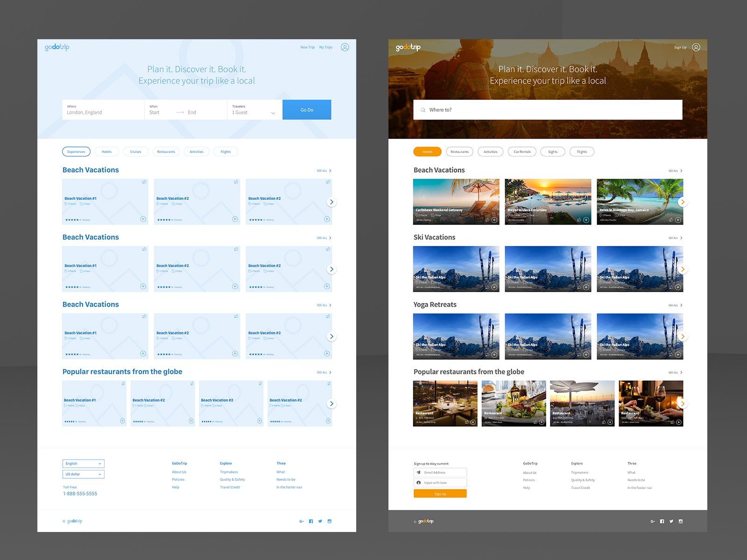Expand the US dollar currency dropdown
Viewport: 747px width, 560px height.
pyautogui.click(x=83, y=474)
